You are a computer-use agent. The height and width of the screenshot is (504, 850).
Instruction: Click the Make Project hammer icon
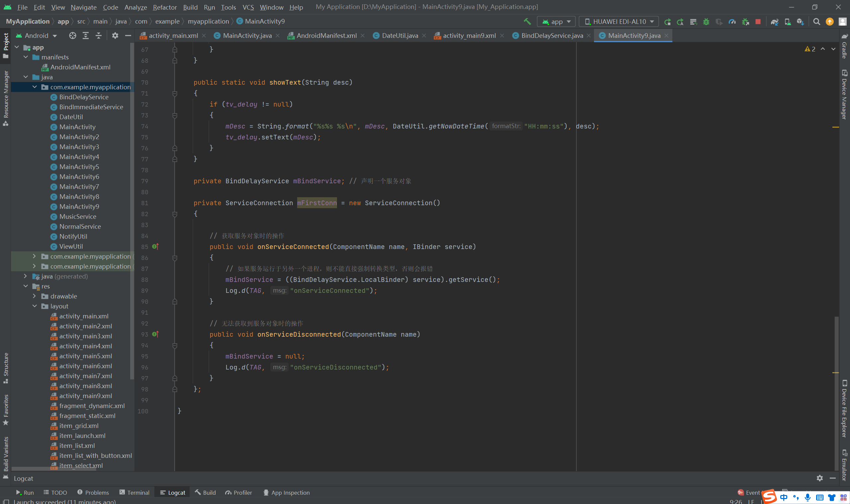[x=527, y=21]
